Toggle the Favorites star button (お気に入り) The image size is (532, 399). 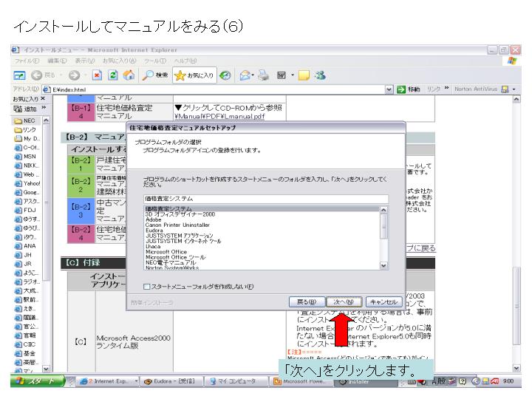[x=195, y=75]
